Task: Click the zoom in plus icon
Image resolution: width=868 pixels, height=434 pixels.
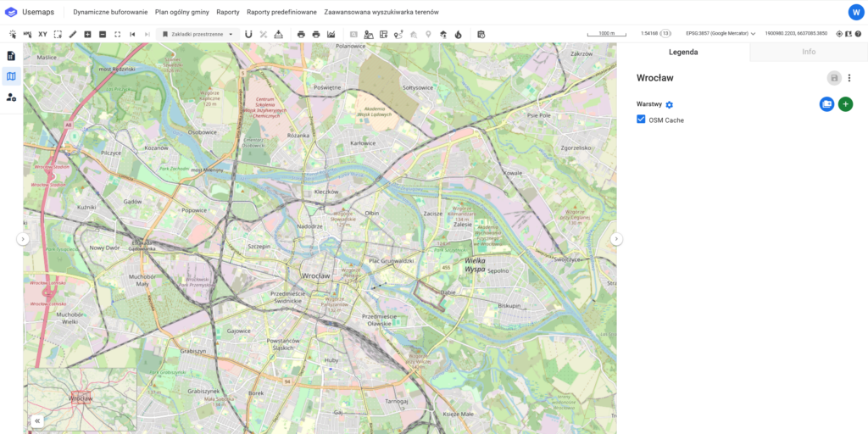Action: coord(87,34)
